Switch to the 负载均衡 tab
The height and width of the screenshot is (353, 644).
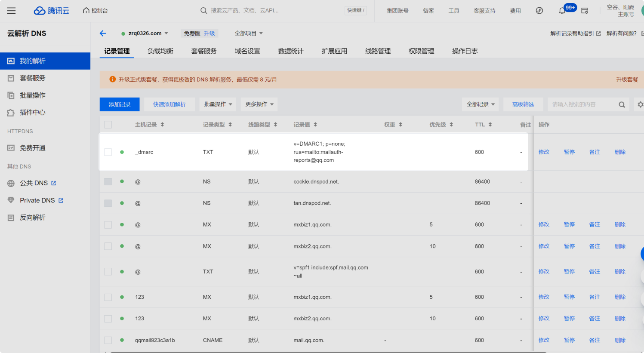(160, 51)
